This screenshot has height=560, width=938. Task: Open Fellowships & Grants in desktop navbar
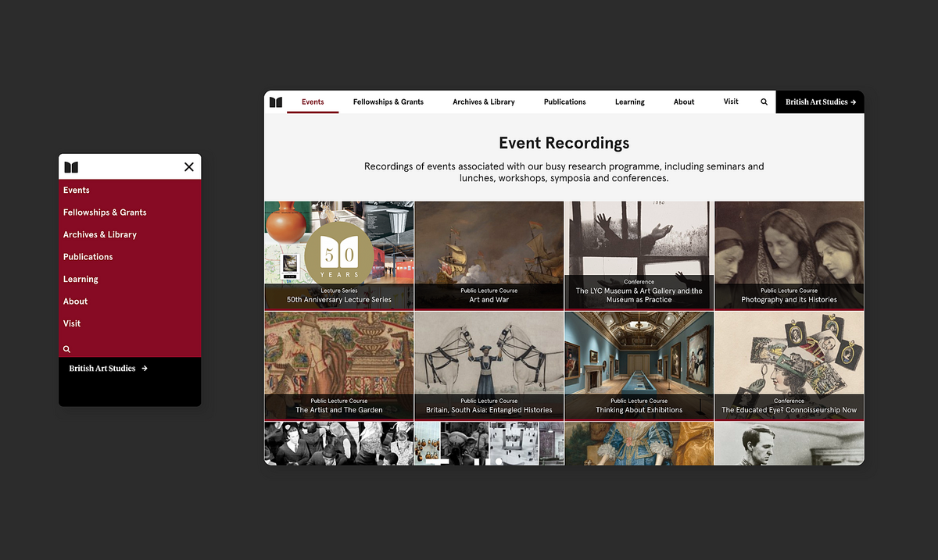click(388, 102)
